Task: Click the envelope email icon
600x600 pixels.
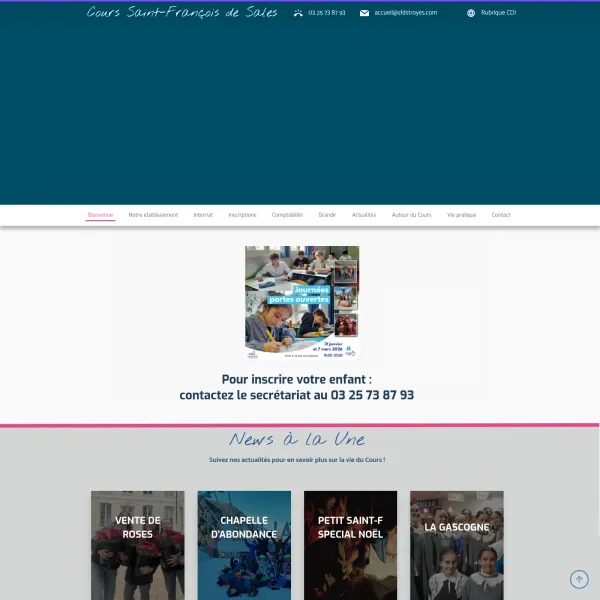Action: 364,13
